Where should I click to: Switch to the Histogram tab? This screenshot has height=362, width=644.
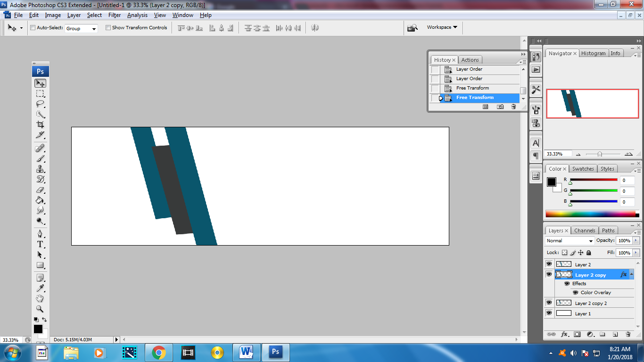593,53
